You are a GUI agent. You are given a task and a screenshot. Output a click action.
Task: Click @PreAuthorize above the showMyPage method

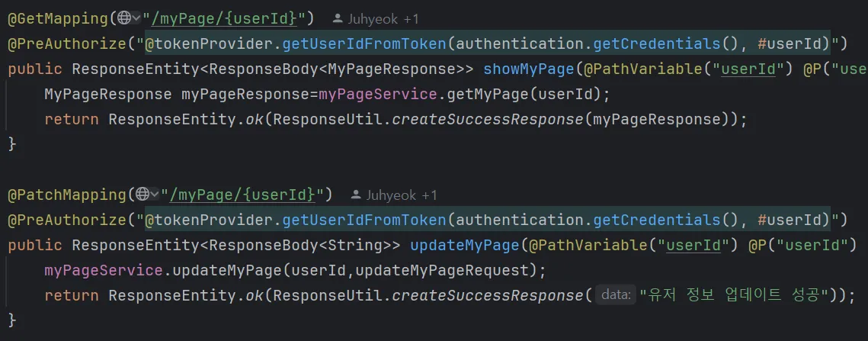67,43
